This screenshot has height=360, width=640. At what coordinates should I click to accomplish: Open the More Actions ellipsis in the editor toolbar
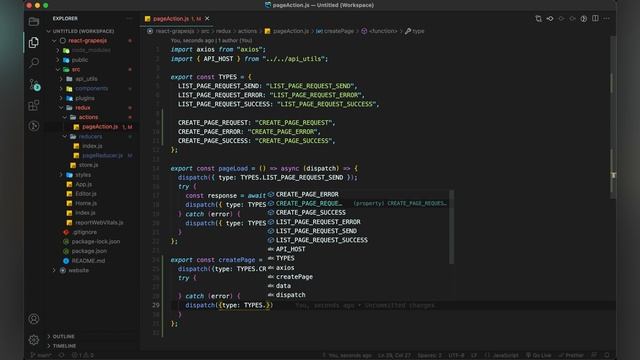tap(607, 18)
